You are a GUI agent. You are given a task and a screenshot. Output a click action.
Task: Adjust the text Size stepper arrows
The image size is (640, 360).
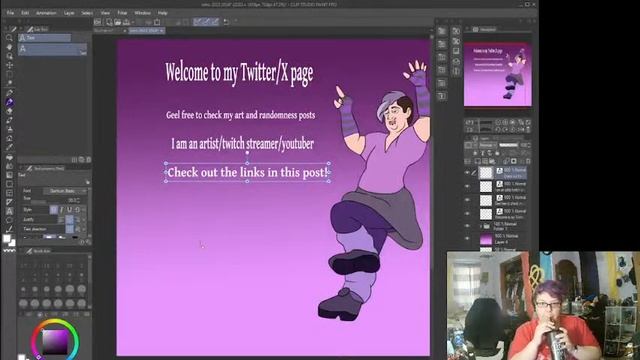pyautogui.click(x=78, y=200)
